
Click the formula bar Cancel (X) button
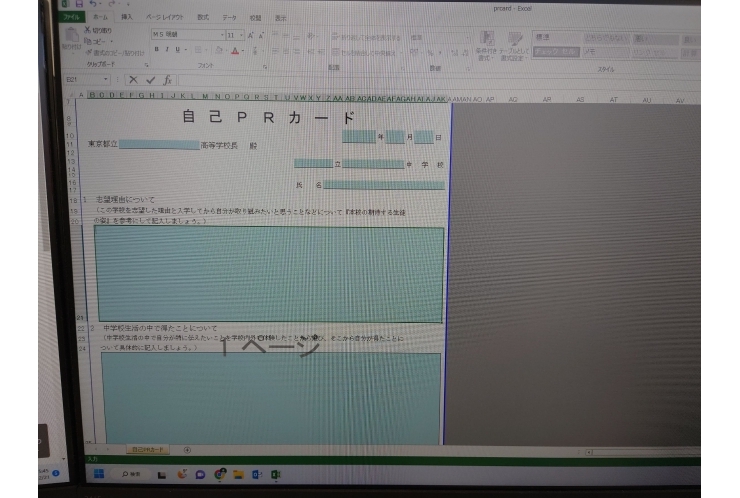[x=134, y=80]
